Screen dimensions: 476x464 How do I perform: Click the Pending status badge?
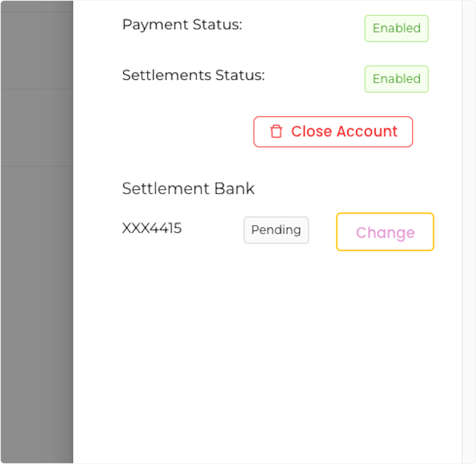[276, 230]
